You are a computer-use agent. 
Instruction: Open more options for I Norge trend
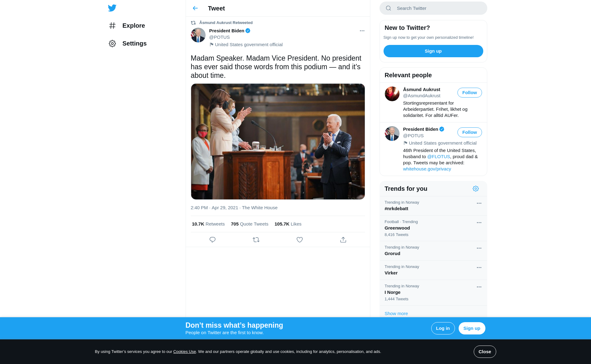(x=479, y=287)
